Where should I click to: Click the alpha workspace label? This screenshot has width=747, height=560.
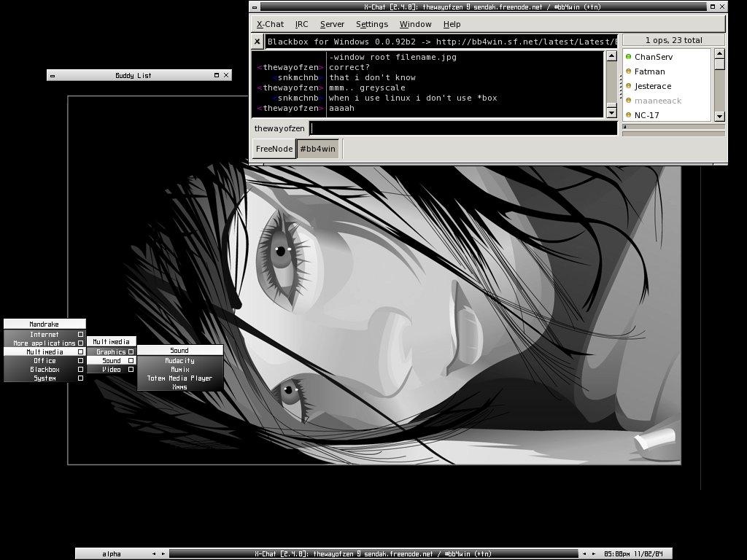coord(112,554)
